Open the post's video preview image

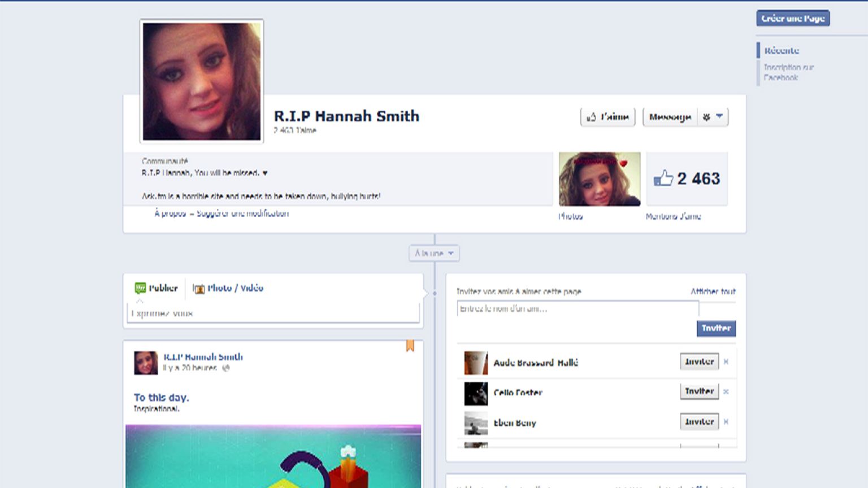pos(273,456)
